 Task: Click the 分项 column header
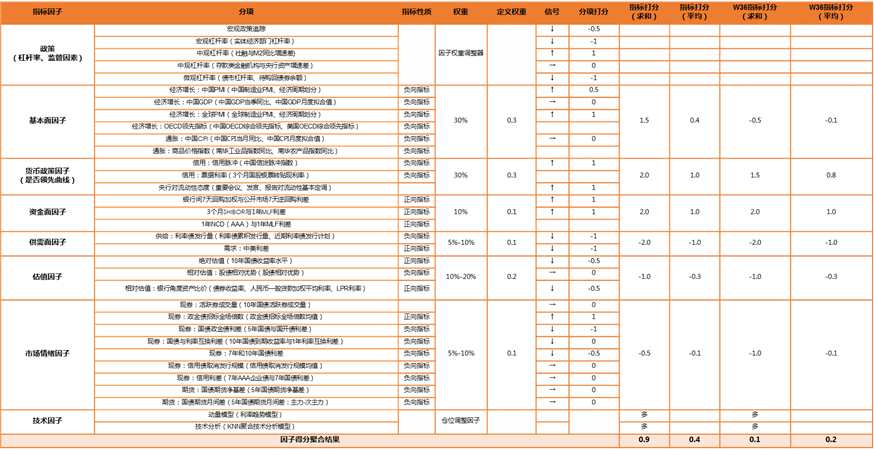coord(246,12)
